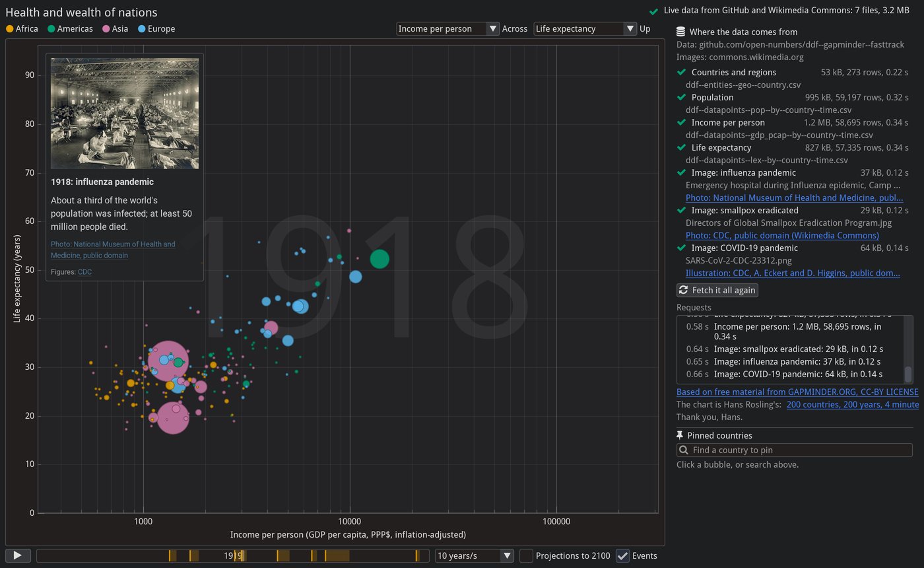Open the 10 years/s speed dropdown
Screen dimensions: 924x568
(475, 555)
